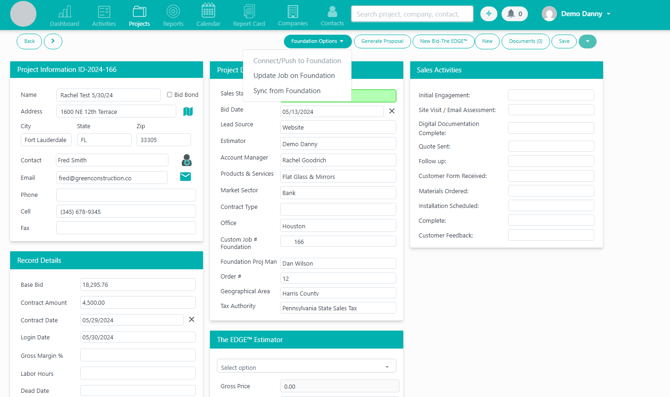Click the Materials Ordered field
This screenshot has width=670, height=397.
pyautogui.click(x=551, y=191)
